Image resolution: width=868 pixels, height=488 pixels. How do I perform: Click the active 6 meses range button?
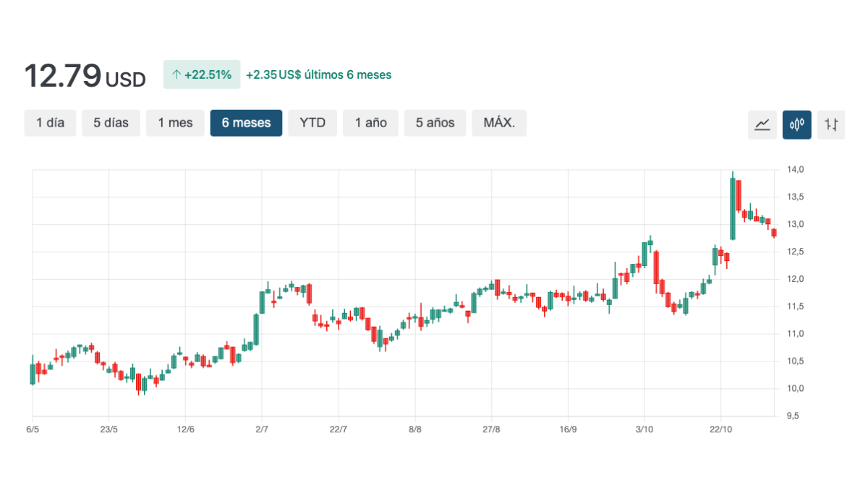pos(246,123)
